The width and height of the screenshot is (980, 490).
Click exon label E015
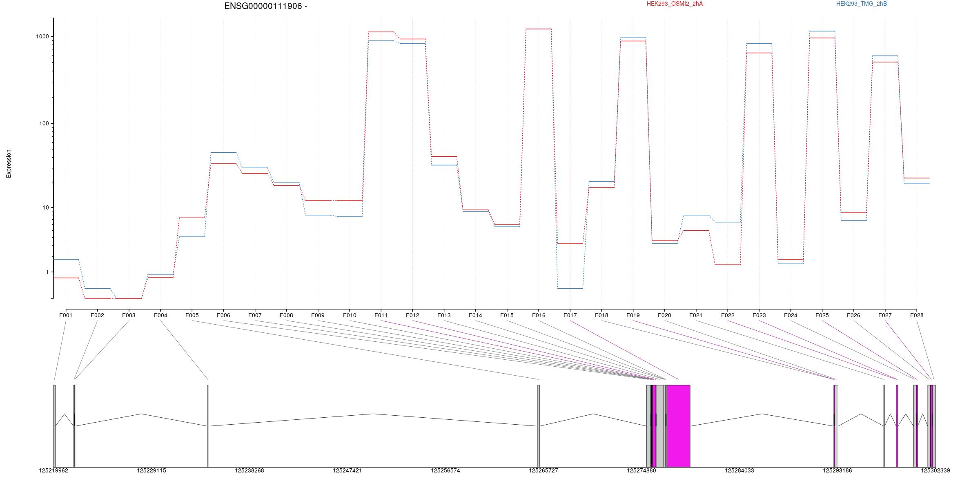click(507, 315)
